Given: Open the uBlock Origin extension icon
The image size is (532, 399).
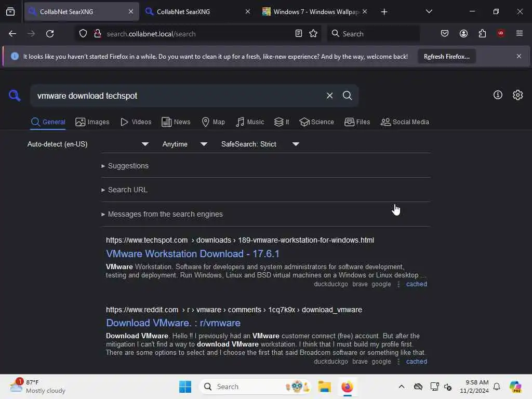Looking at the screenshot, I should coord(500,33).
